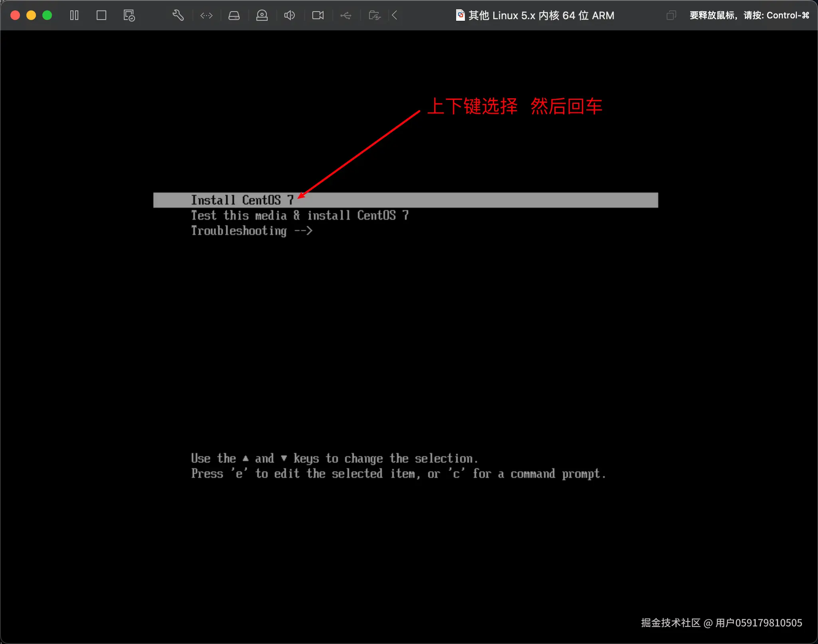
Task: Toggle the sound card speaker icon
Action: 290,16
